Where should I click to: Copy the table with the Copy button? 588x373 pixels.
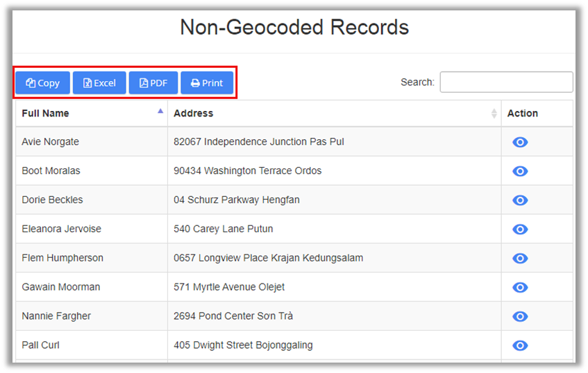point(43,83)
